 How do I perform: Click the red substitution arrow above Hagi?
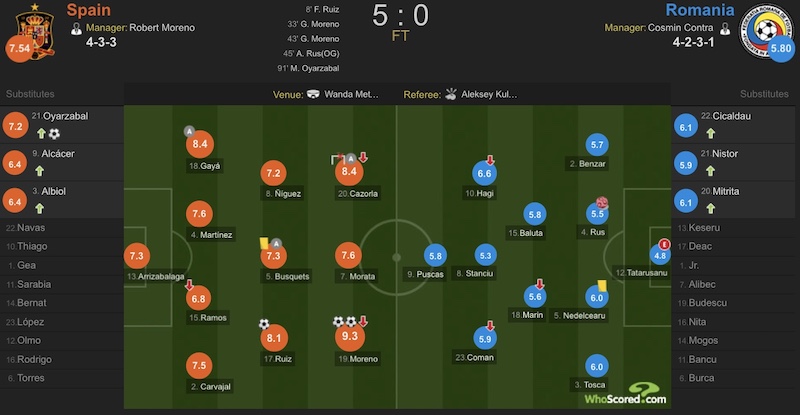pos(490,160)
